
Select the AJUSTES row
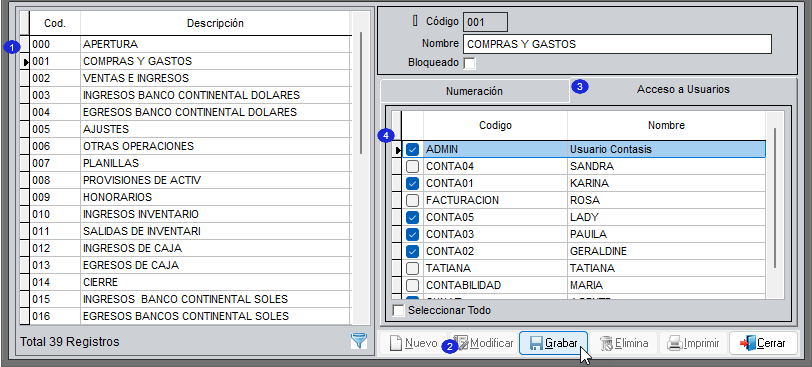click(x=190, y=129)
